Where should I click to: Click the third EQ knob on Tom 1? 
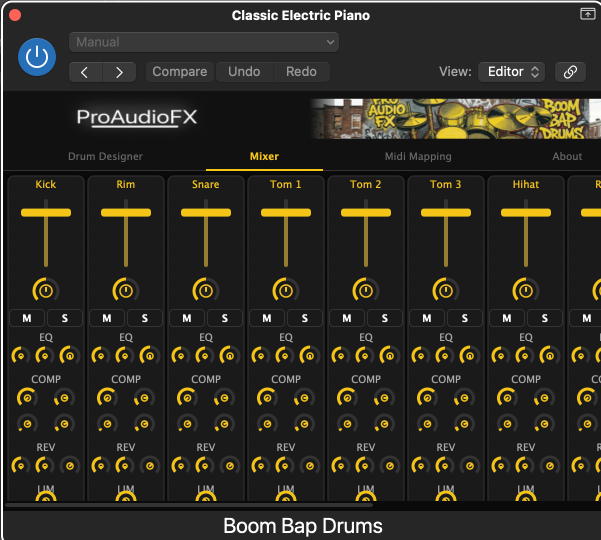310,356
